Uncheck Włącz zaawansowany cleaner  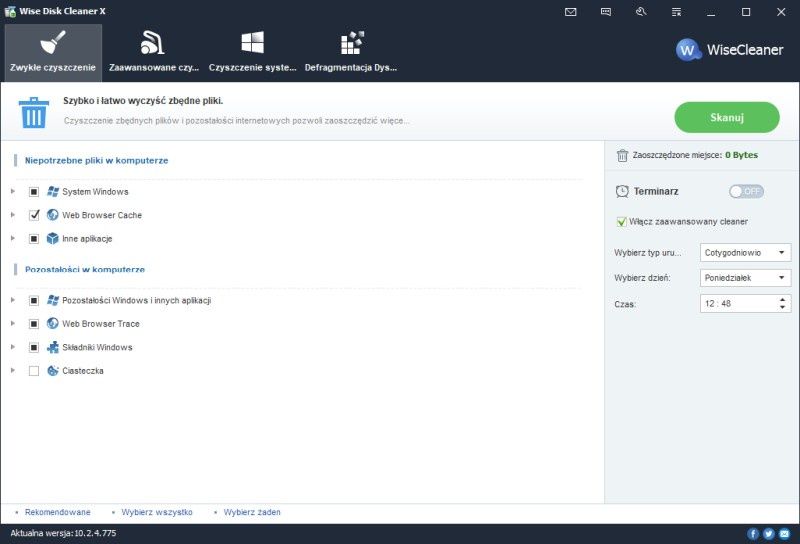[621, 221]
